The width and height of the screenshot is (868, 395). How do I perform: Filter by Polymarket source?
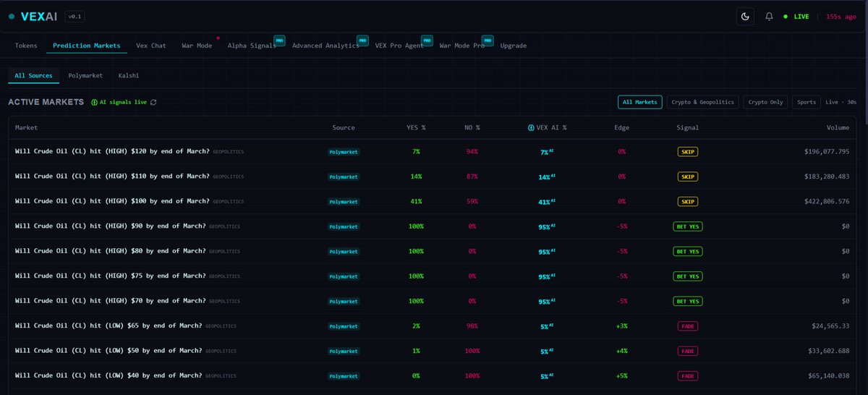point(85,75)
